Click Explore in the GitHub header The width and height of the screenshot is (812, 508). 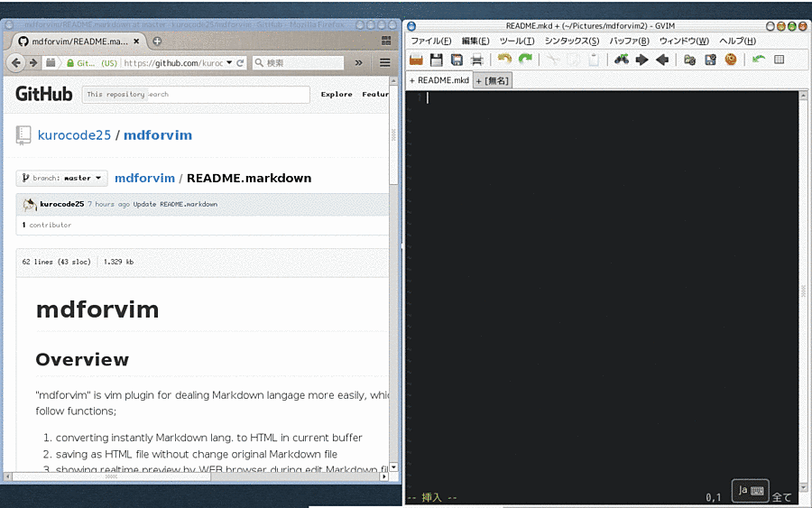[337, 94]
